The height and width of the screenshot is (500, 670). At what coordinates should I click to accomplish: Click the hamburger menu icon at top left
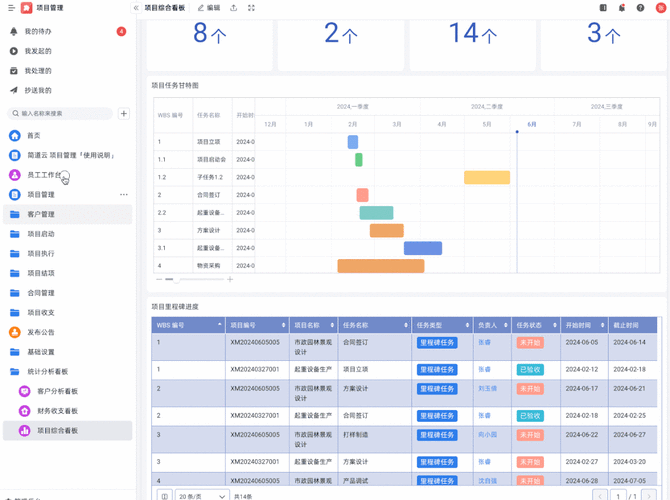pos(11,8)
